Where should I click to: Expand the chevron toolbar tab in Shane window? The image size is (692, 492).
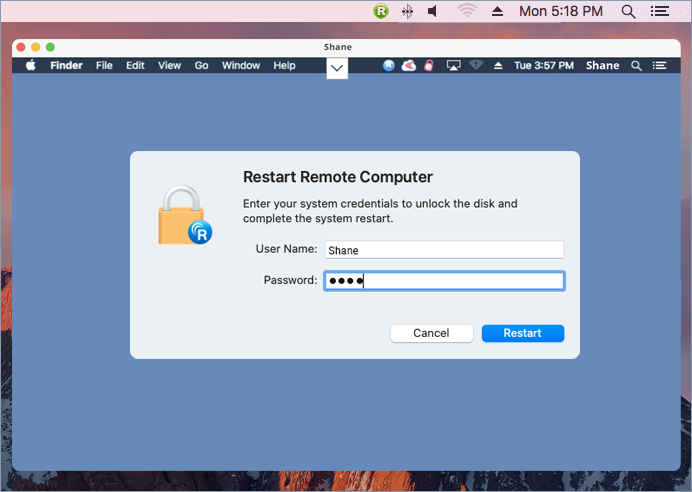pyautogui.click(x=337, y=68)
